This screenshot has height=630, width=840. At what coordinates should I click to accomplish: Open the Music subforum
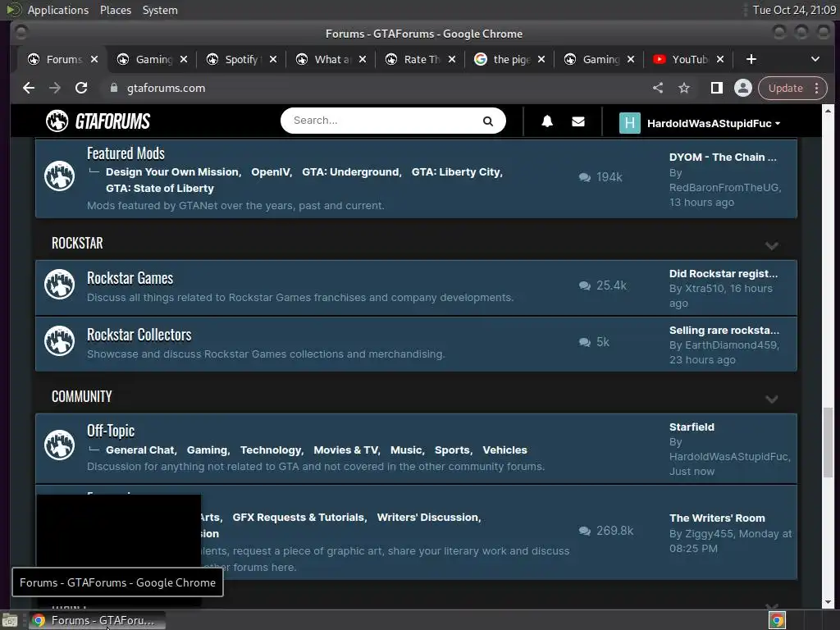405,450
